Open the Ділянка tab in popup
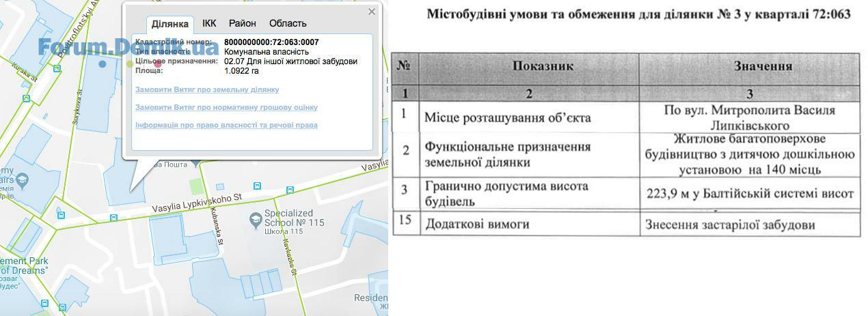Screen dimensions: 868x316 coord(170,24)
